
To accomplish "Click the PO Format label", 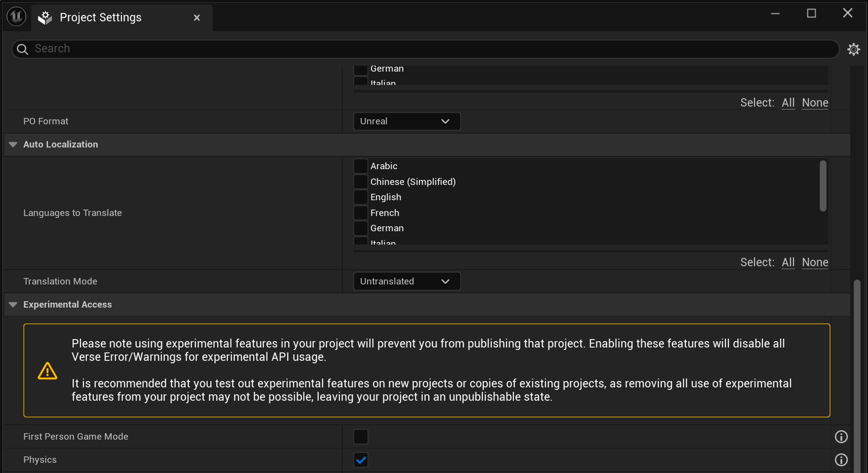I will pyautogui.click(x=46, y=121).
